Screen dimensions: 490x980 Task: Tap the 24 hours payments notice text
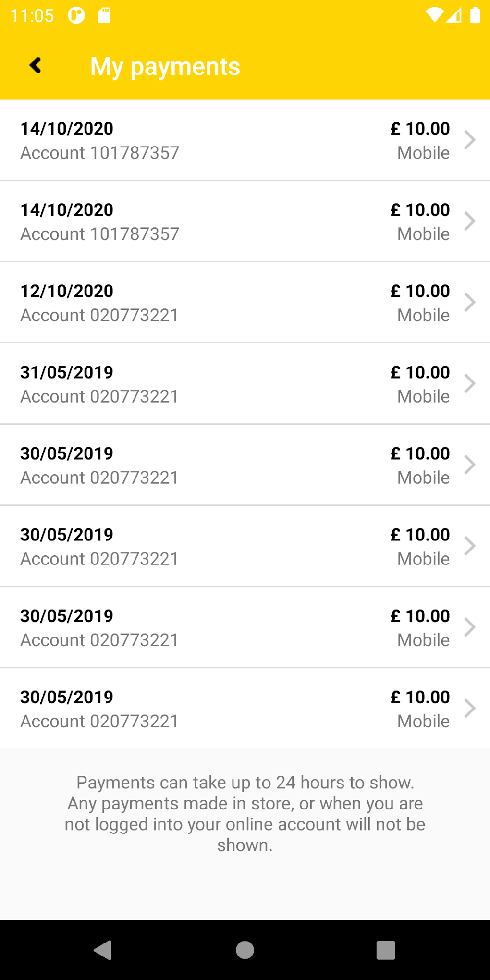(x=245, y=813)
